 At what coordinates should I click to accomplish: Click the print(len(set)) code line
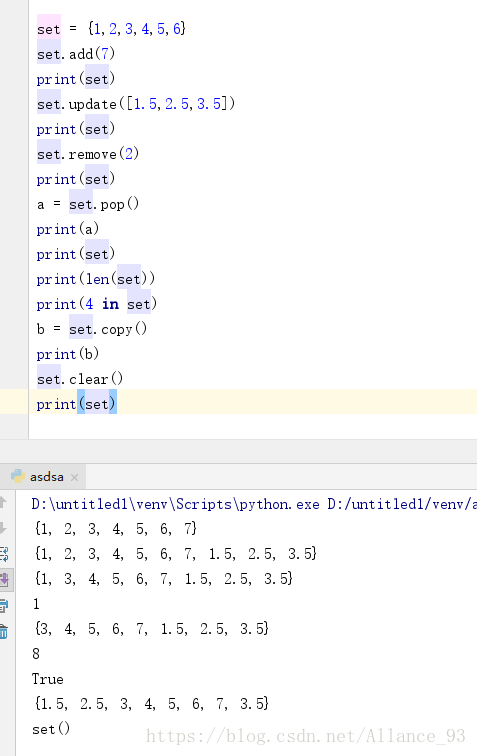point(96,279)
